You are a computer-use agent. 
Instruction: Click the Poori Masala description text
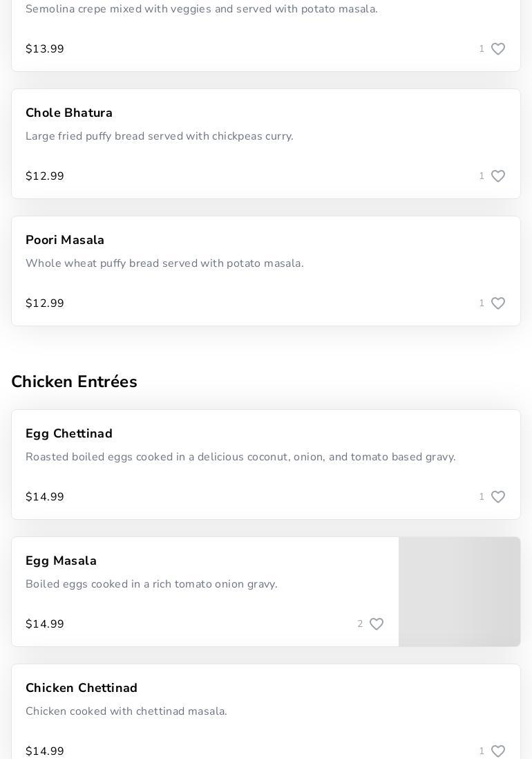pos(164,263)
